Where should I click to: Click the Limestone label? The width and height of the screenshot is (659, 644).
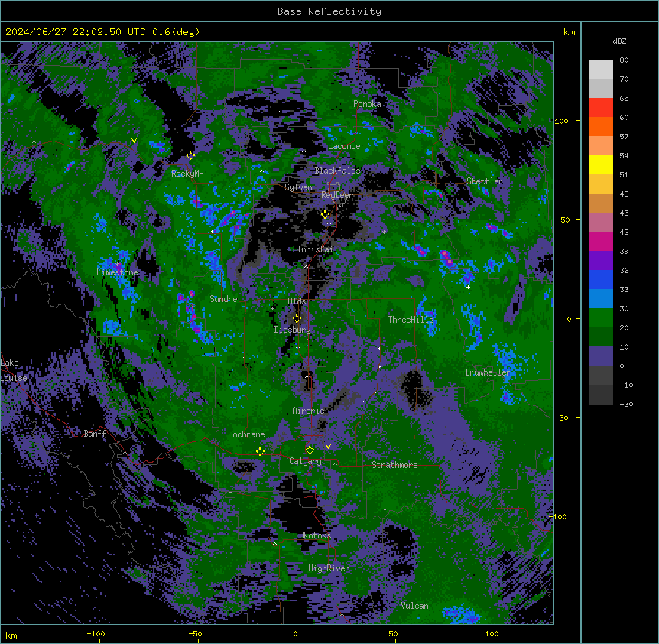(x=117, y=272)
